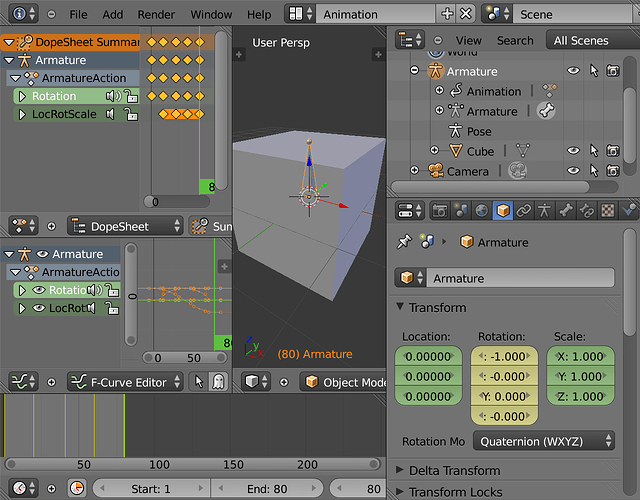Open the World properties tab icon
The width and height of the screenshot is (640, 500).
482,211
